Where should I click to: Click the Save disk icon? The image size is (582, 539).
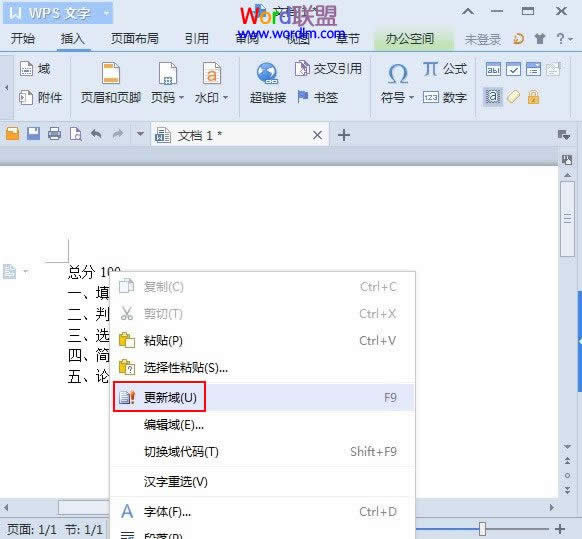pyautogui.click(x=33, y=134)
